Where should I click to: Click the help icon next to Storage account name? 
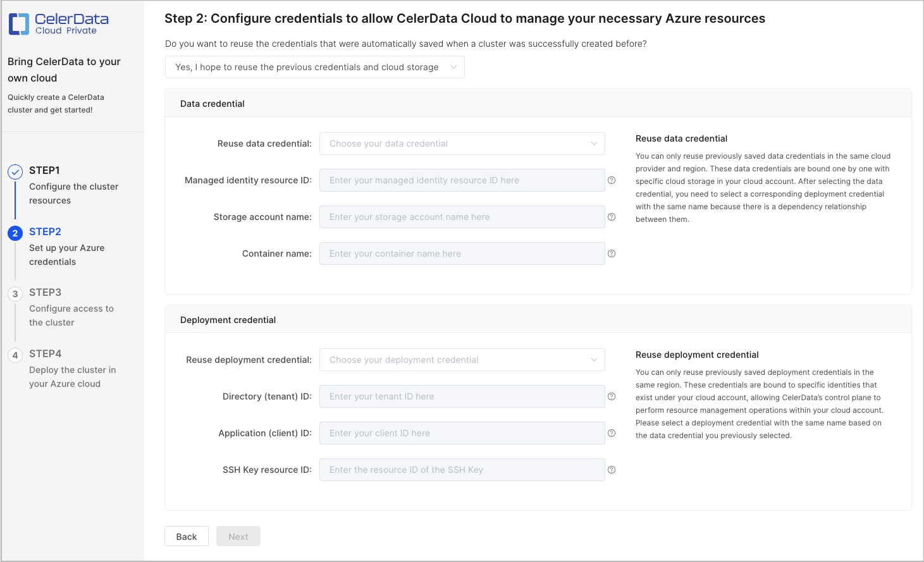tap(612, 217)
